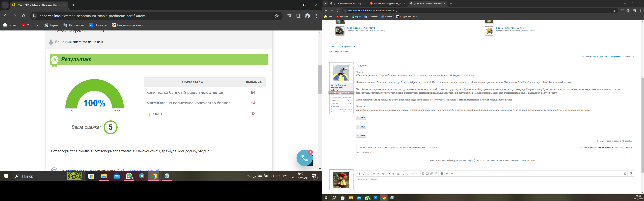
Task: Toggle bold formatting in forum reply editor
Action: click(360, 174)
